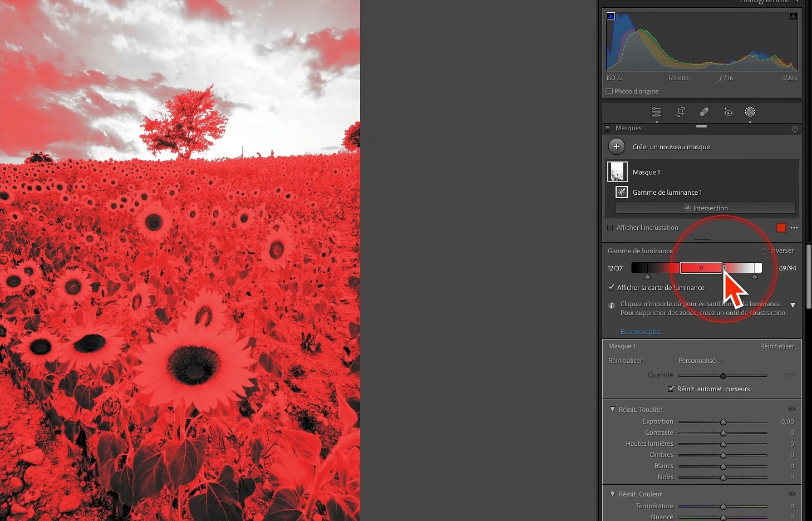The width and height of the screenshot is (812, 521).
Task: Click the sunflower photo preview
Action: click(x=180, y=260)
